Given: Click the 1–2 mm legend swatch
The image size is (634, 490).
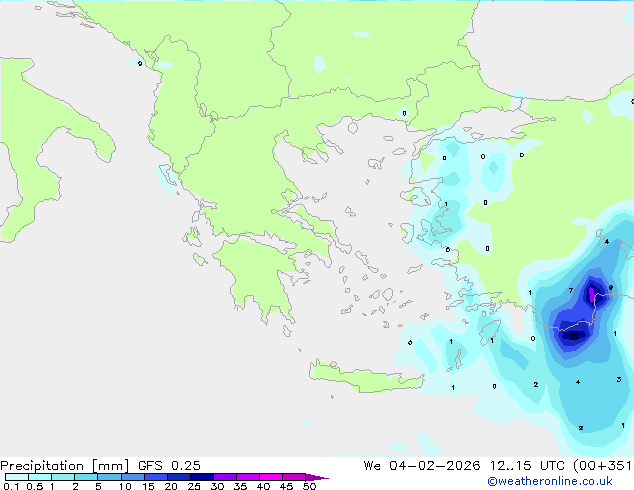Looking at the screenshot, I should tap(63, 477).
